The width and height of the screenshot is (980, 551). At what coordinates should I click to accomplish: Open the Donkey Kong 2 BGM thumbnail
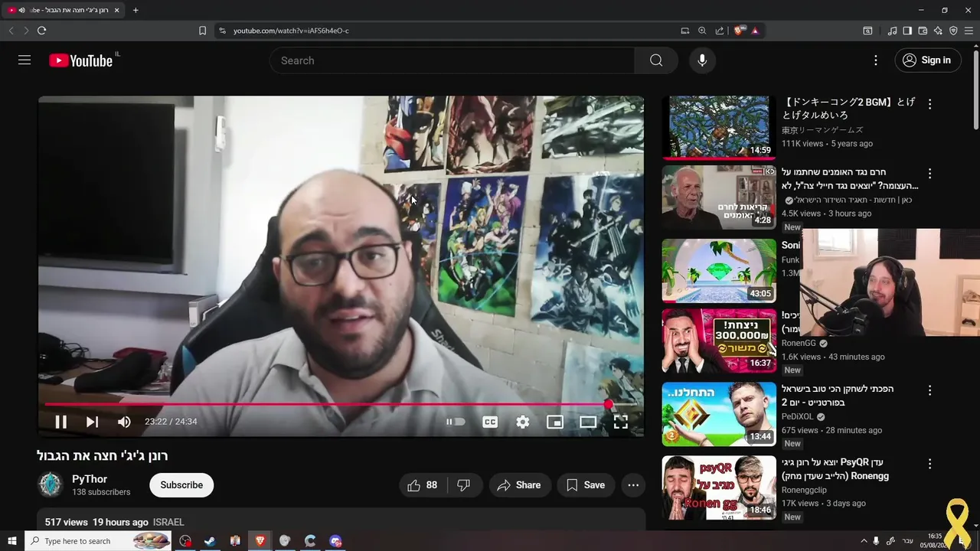[x=719, y=127]
